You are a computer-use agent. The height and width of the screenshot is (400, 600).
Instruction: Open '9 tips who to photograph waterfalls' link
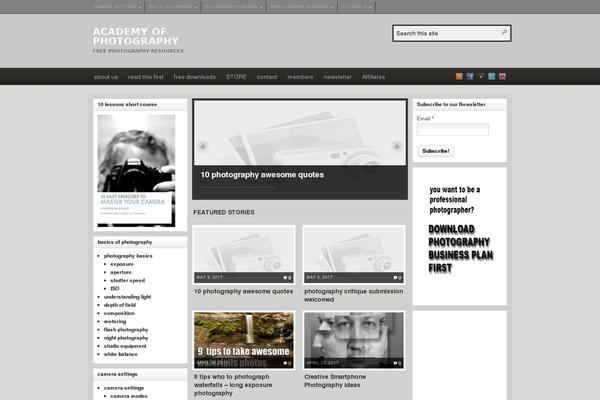[x=233, y=385]
